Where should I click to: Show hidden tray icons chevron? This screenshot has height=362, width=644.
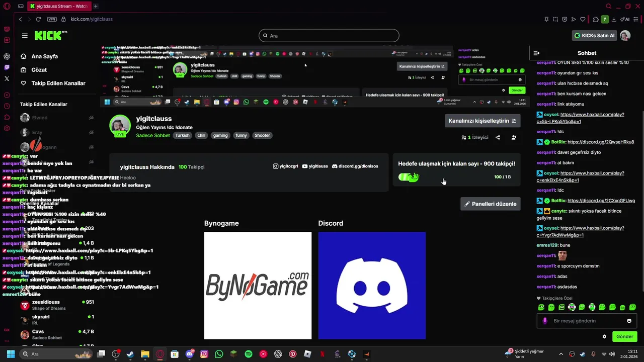[561, 354]
